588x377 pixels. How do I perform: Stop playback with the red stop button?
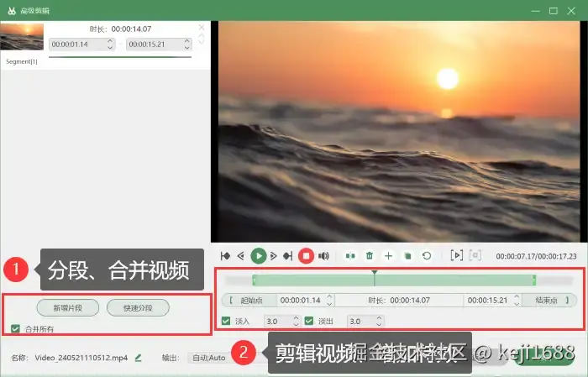[x=306, y=256]
